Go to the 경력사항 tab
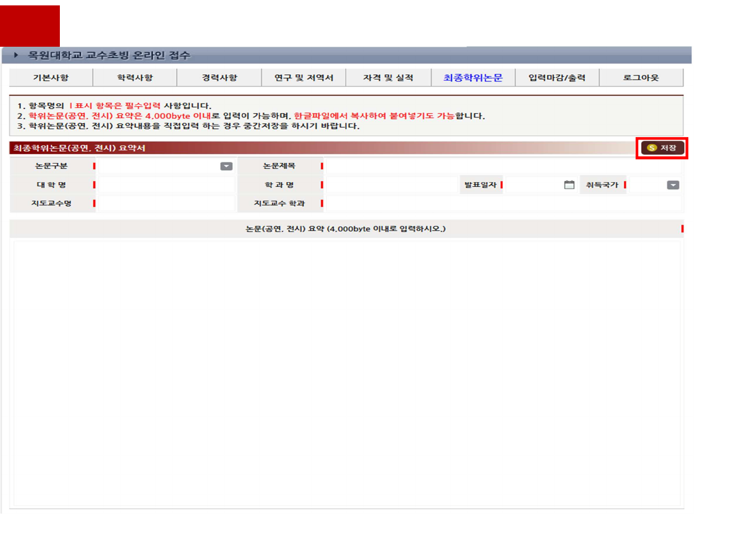This screenshot has width=756, height=535. coord(219,78)
